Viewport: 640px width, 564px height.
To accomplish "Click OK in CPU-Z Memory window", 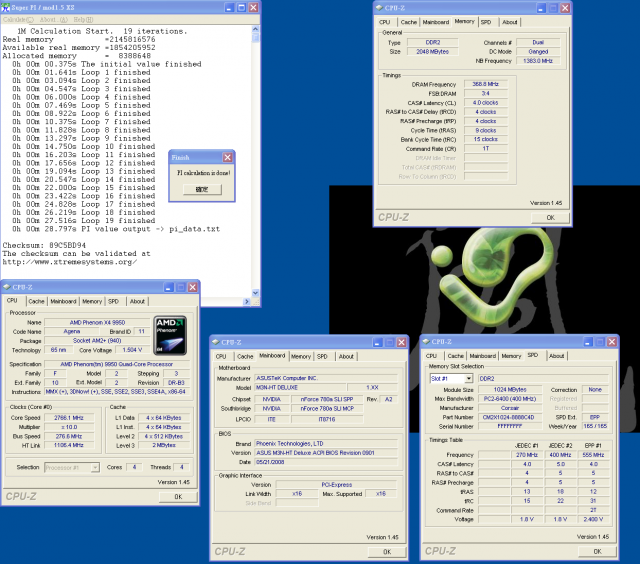I will 551,218.
